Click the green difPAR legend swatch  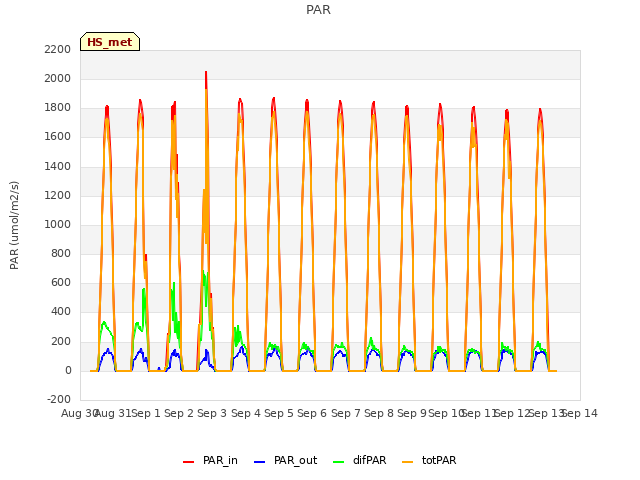[339, 462]
